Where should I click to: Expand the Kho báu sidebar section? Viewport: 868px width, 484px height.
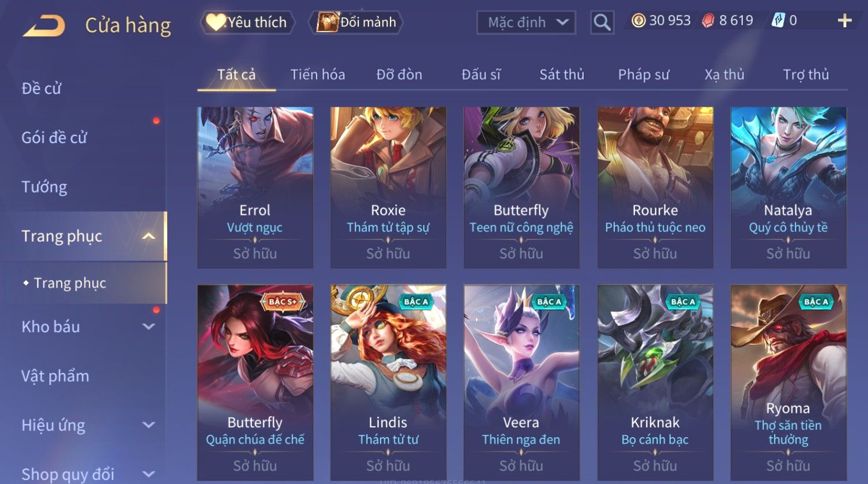click(x=148, y=327)
